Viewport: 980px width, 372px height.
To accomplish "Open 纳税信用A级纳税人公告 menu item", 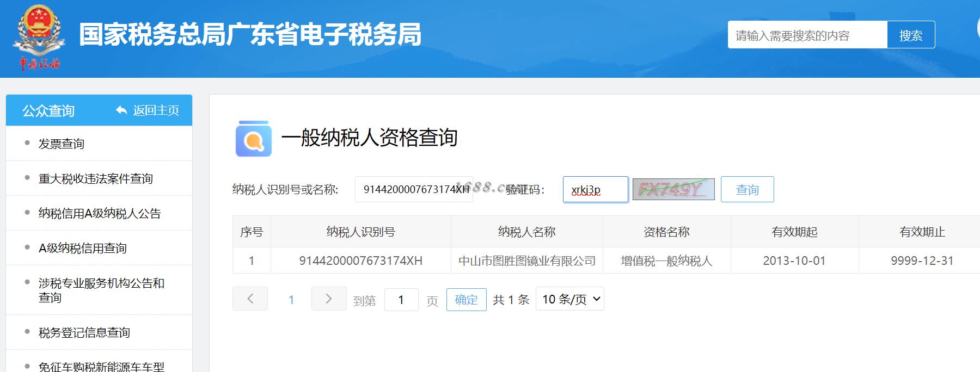I will (x=99, y=213).
